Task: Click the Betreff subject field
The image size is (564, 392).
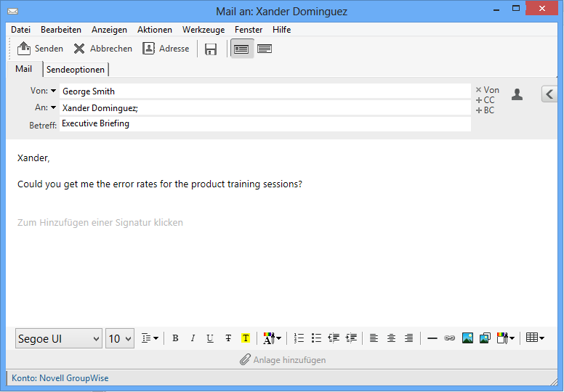Action: [x=265, y=124]
